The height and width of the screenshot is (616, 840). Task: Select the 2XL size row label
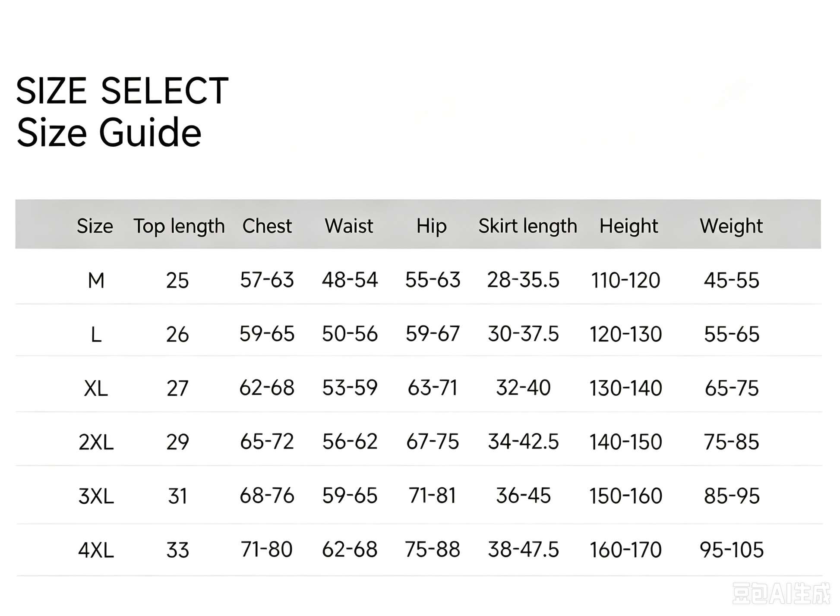(96, 442)
